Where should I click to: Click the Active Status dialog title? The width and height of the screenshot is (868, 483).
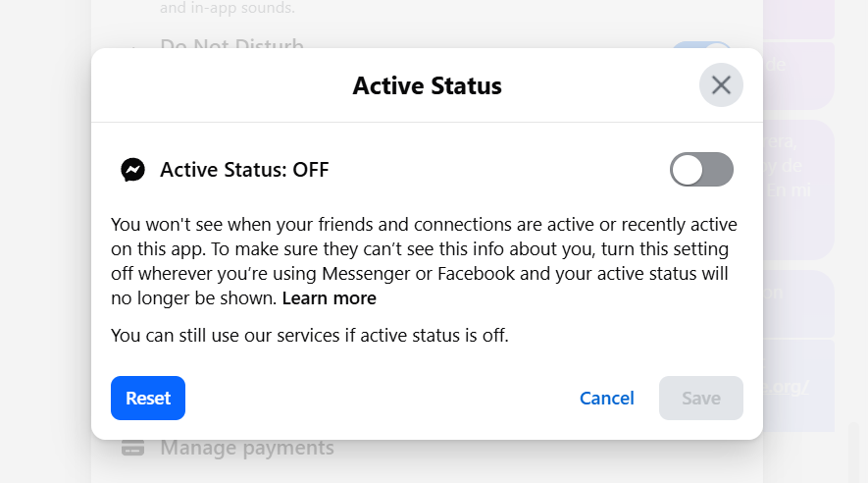tap(427, 85)
